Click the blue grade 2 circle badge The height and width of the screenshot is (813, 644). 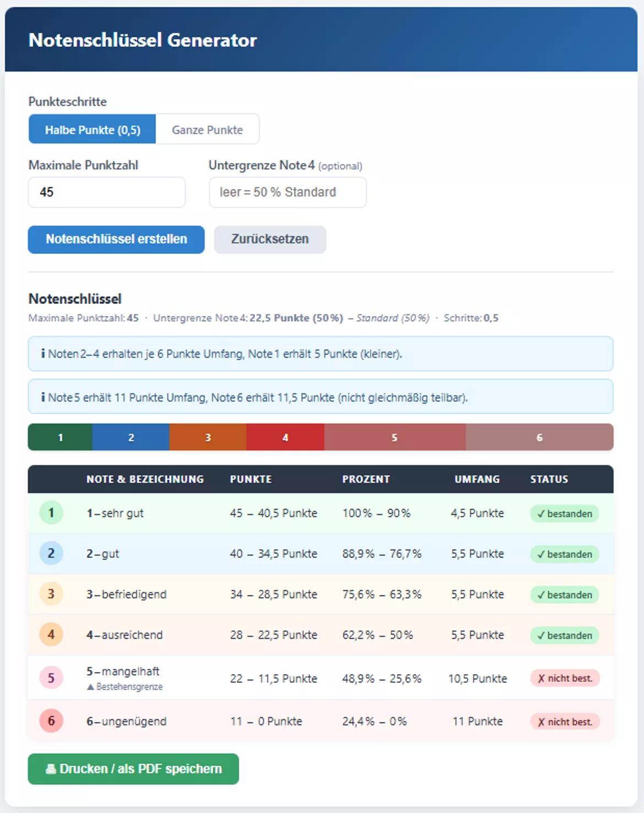tap(51, 554)
